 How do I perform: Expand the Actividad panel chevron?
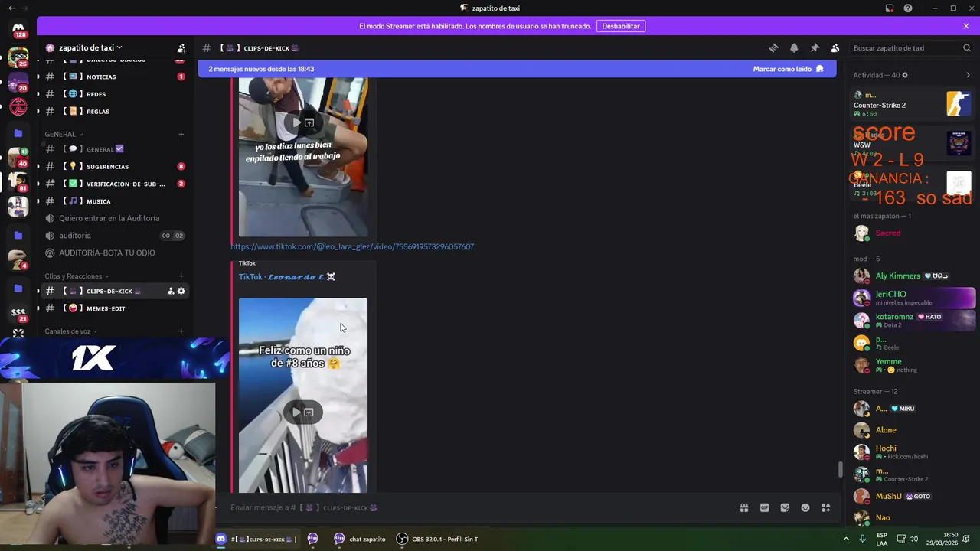pos(968,75)
